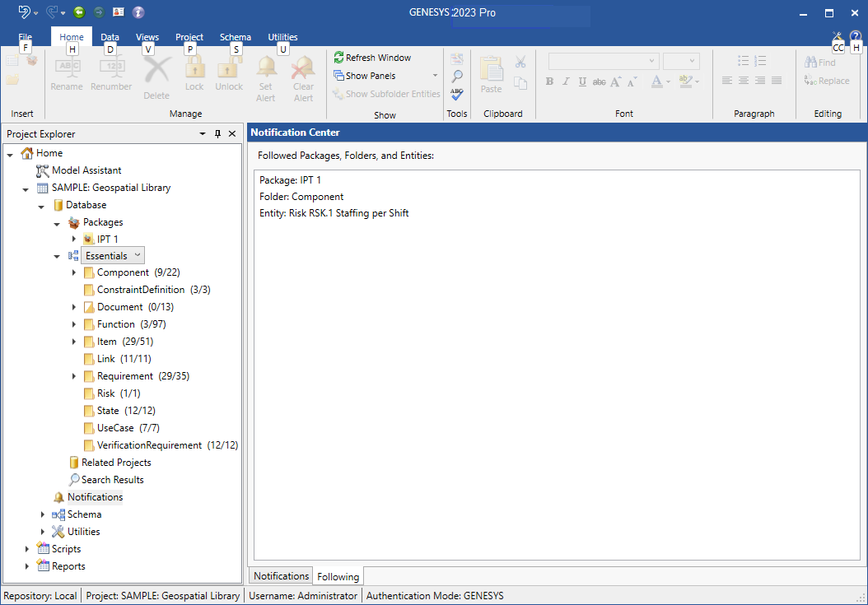The height and width of the screenshot is (605, 868).
Task: Click the Find button in Editing
Action: click(x=820, y=62)
